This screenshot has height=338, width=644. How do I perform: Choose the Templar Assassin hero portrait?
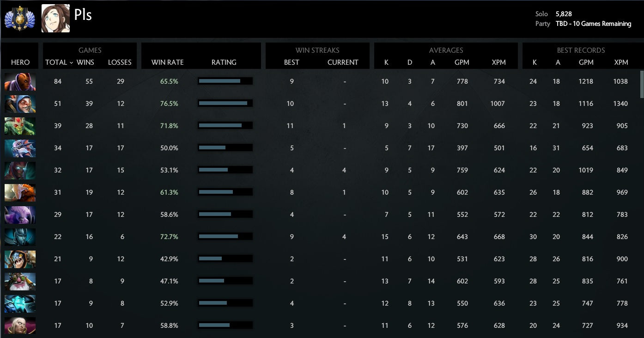tap(20, 170)
